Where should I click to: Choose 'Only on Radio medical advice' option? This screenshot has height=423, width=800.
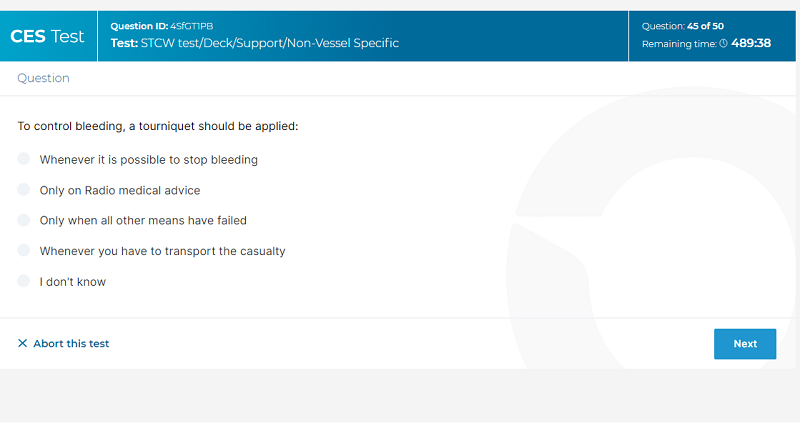pos(23,189)
